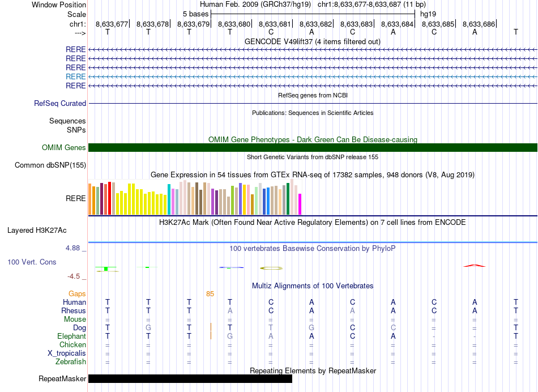Open the Layered H3K27Ac track label
Viewport: 538px width, 392px height.
[x=37, y=231]
